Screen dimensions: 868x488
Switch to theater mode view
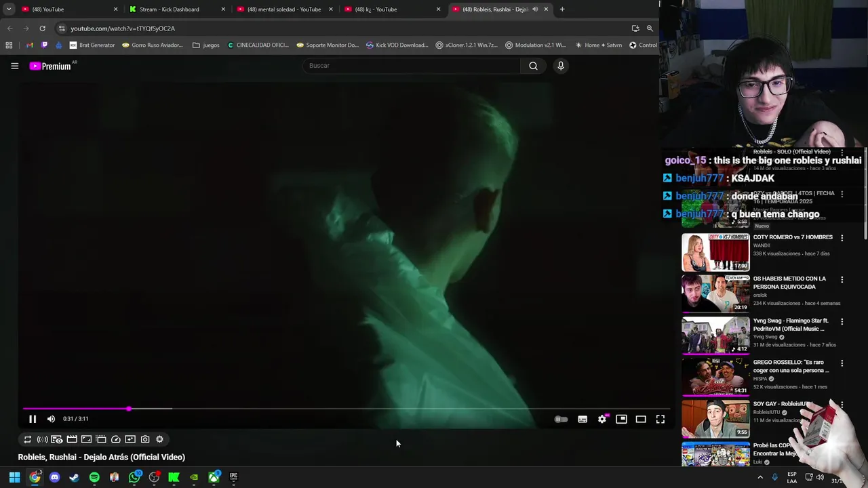click(x=641, y=420)
